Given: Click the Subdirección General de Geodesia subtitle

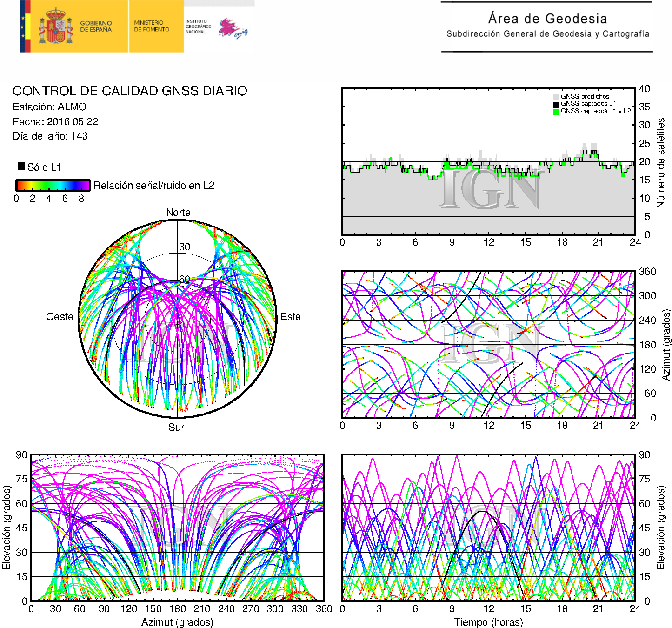Looking at the screenshot, I should click(548, 34).
